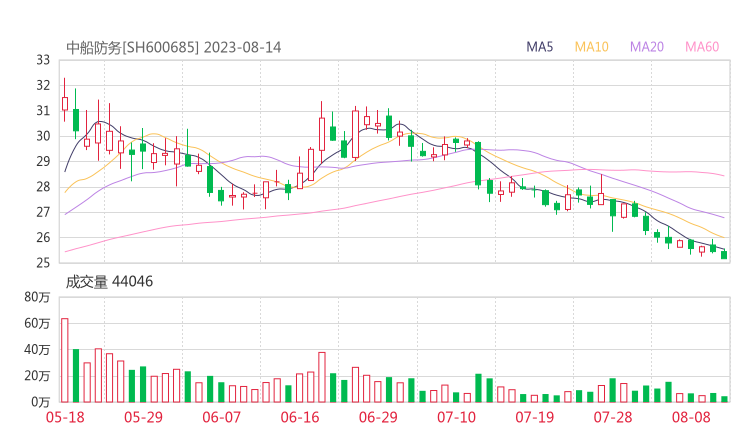The height and width of the screenshot is (440, 740).
Task: Select the large green candlestick near 07-10
Action: [478, 164]
